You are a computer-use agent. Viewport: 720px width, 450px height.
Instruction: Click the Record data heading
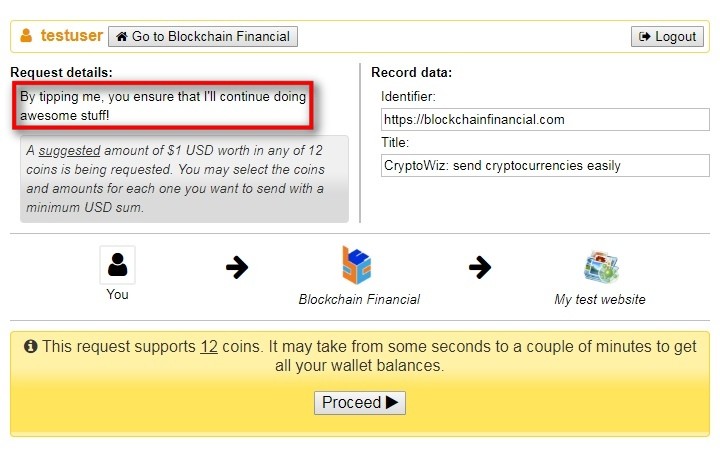[x=411, y=72]
